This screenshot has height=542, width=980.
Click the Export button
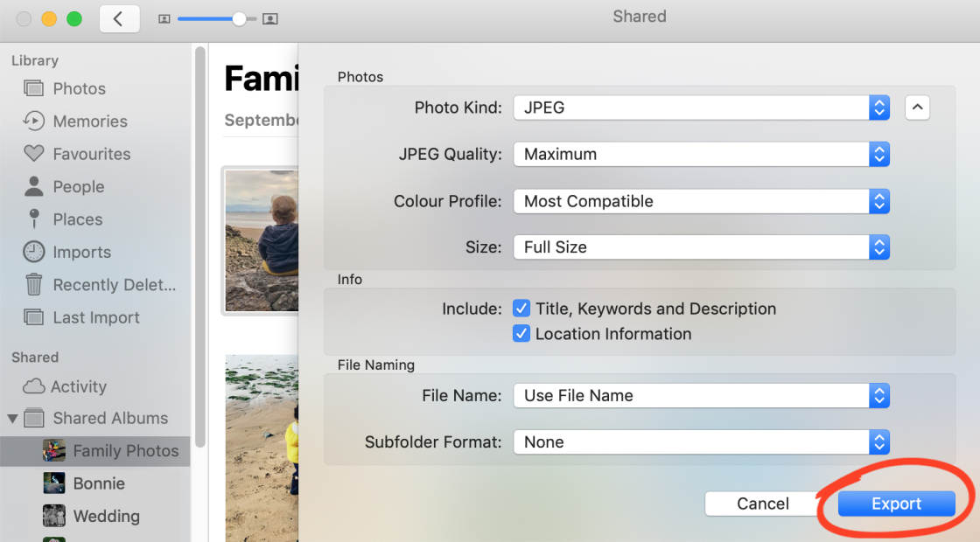coord(896,504)
